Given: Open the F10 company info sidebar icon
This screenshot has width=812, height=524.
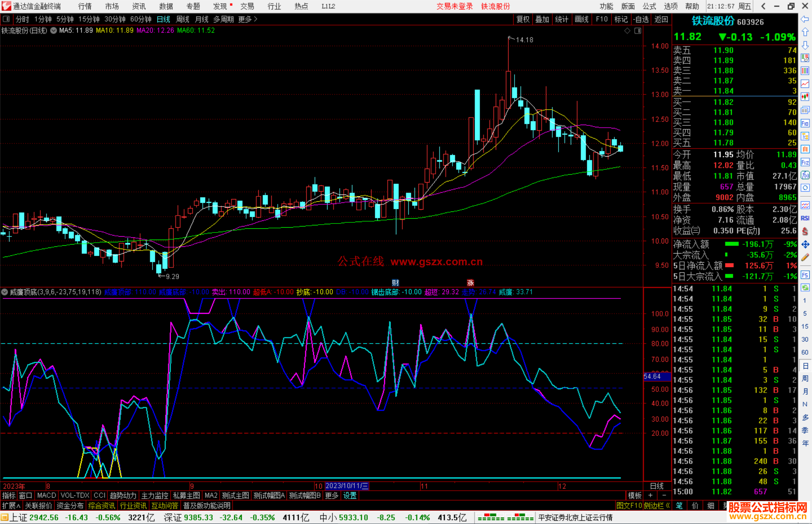Looking at the screenshot, I should click(805, 123).
